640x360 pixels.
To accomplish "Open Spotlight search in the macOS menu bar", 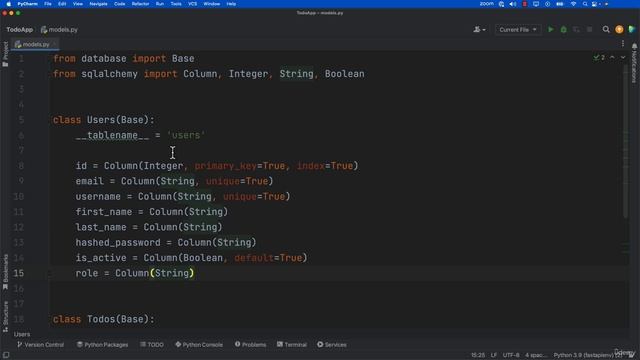I will click(x=585, y=4).
